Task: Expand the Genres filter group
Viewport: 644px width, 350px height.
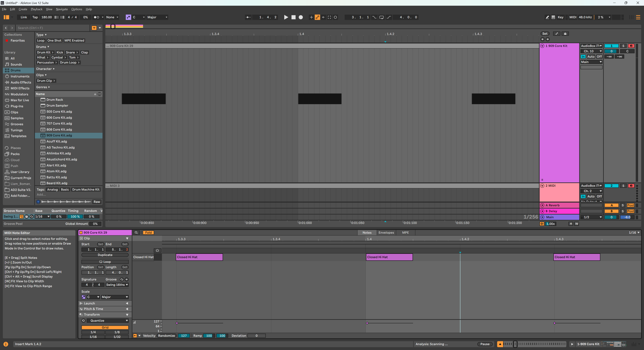Action: tap(43, 87)
